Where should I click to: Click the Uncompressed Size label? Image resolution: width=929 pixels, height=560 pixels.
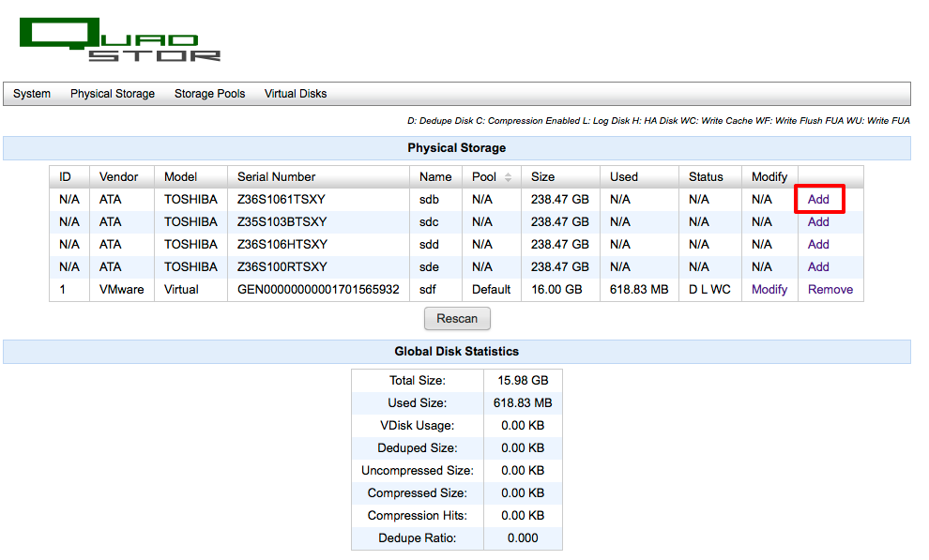417,471
